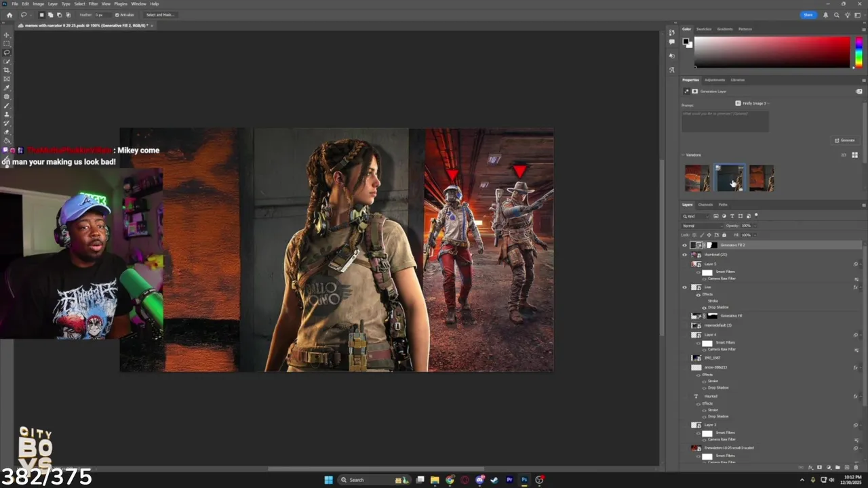Viewport: 868px width, 488px height.
Task: Hide the thumbnail (21) layer
Action: (684, 255)
